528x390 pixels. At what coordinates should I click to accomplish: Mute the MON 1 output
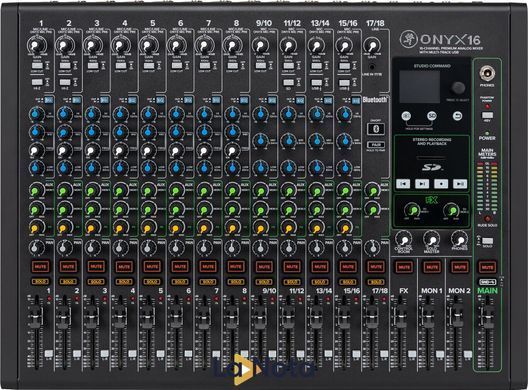click(x=432, y=267)
